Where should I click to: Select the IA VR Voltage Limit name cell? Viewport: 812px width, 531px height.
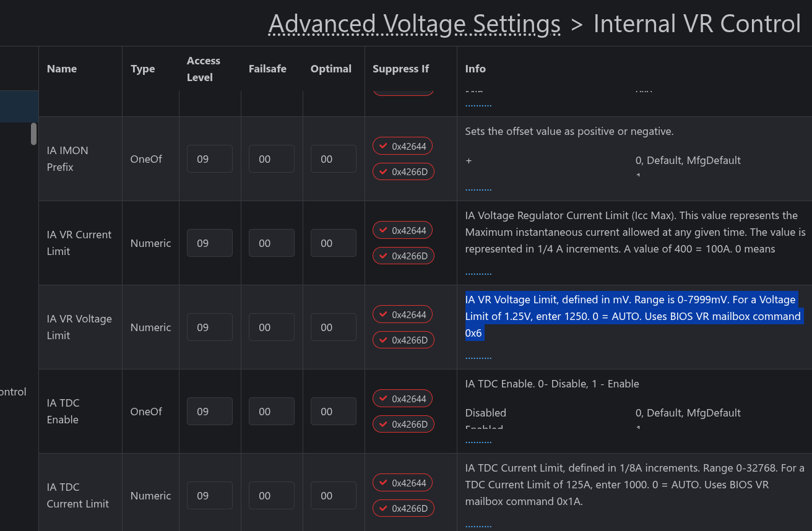click(79, 327)
